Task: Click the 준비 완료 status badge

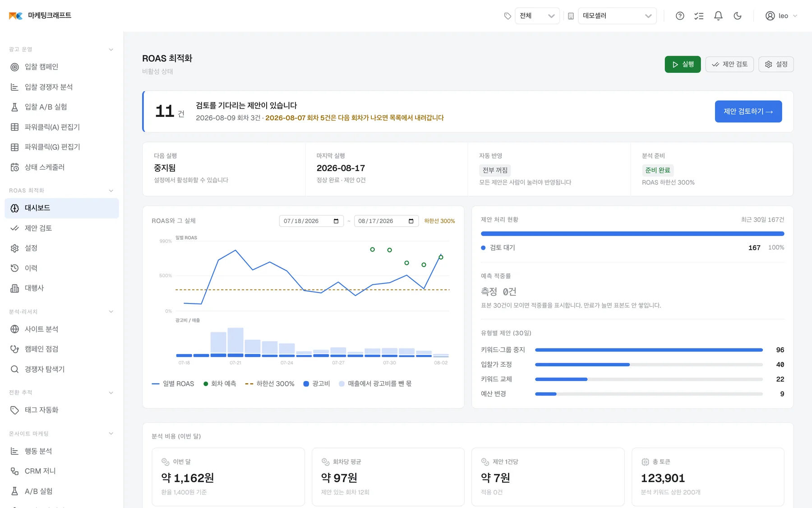Action: click(x=658, y=170)
